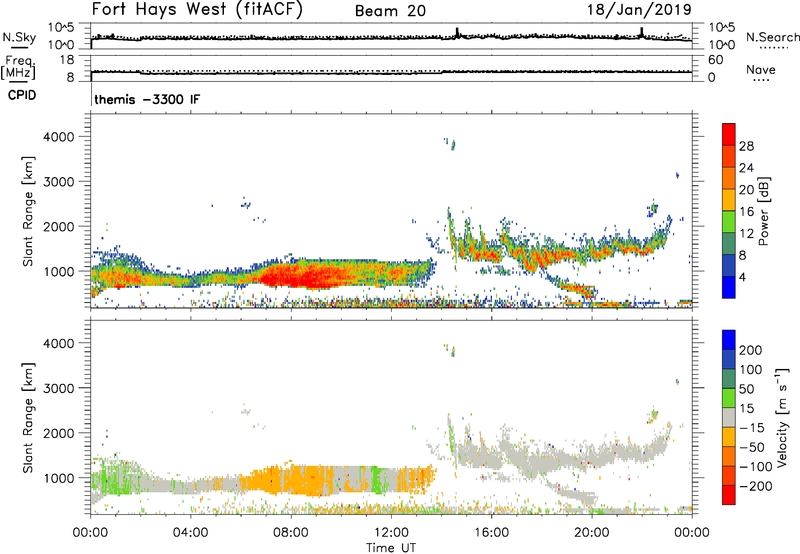Click the "Nave" legend label

761,70
